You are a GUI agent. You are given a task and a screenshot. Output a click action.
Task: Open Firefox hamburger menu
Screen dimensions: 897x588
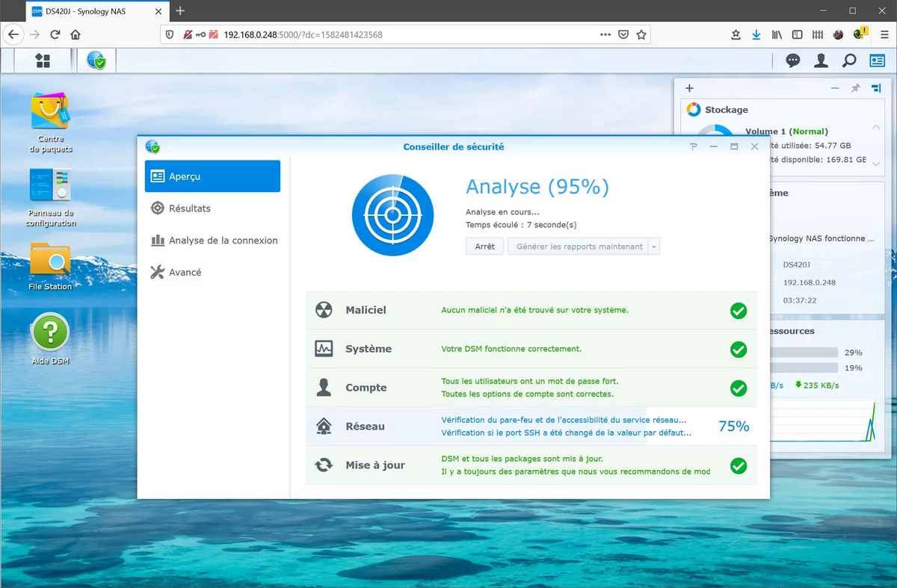(x=884, y=34)
